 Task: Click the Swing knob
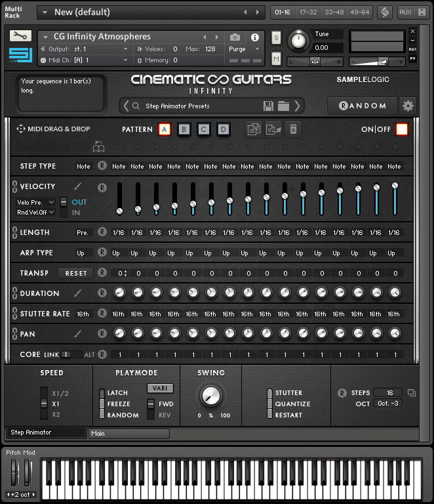[211, 396]
